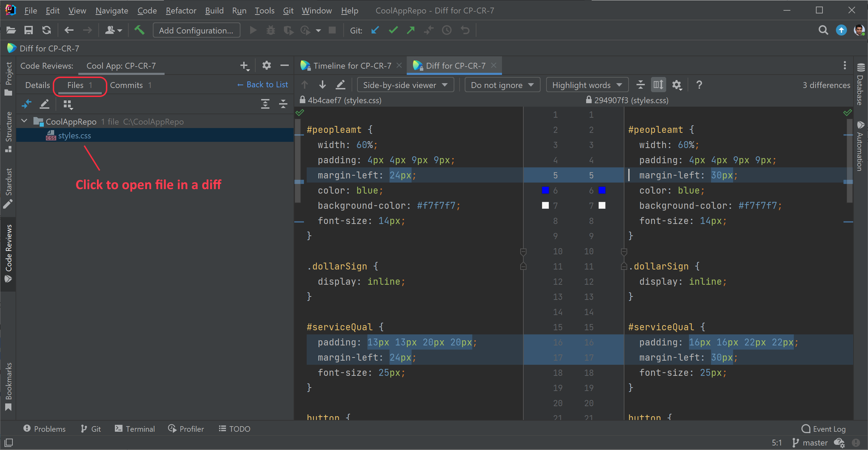Open the Do not ignore dropdown
Viewport: 868px width, 450px height.
(x=502, y=85)
